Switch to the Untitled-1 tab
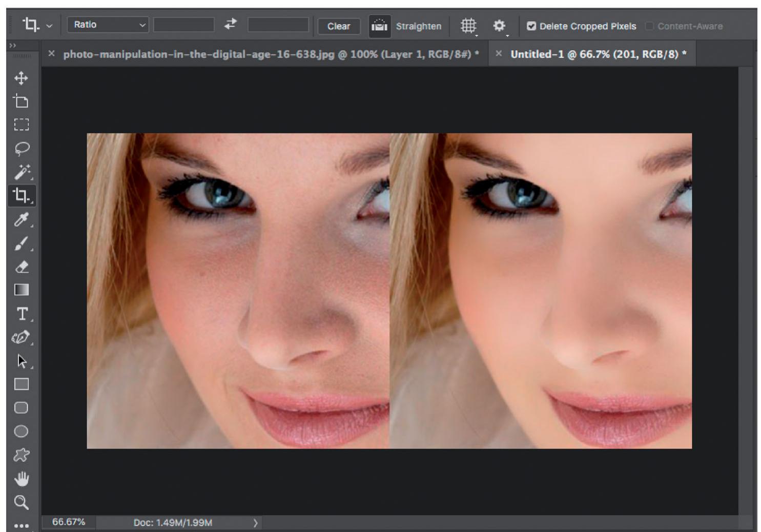The image size is (761, 532). pos(598,54)
